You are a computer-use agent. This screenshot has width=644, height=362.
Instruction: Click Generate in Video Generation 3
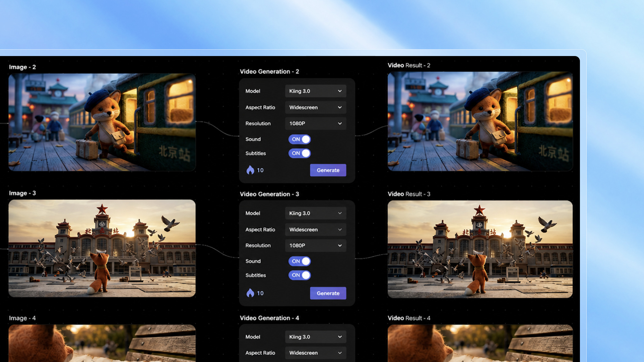point(328,293)
